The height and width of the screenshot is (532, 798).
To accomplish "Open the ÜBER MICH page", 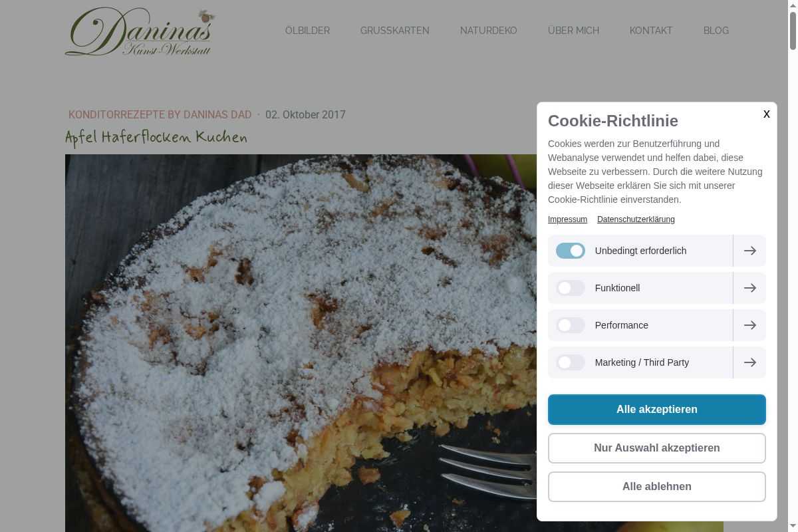I will coord(573,31).
